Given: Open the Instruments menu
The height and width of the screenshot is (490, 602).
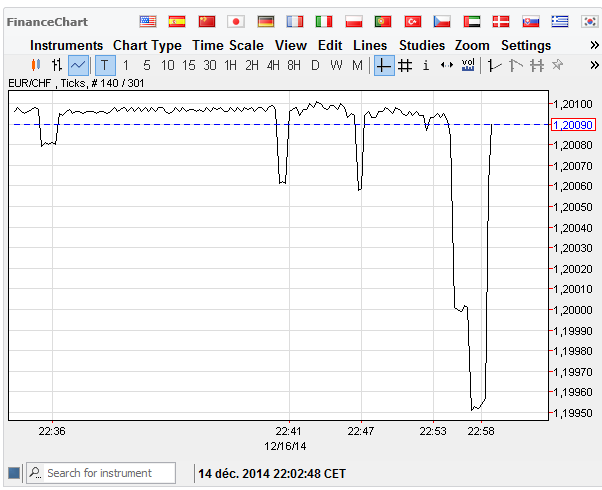Looking at the screenshot, I should pyautogui.click(x=66, y=45).
